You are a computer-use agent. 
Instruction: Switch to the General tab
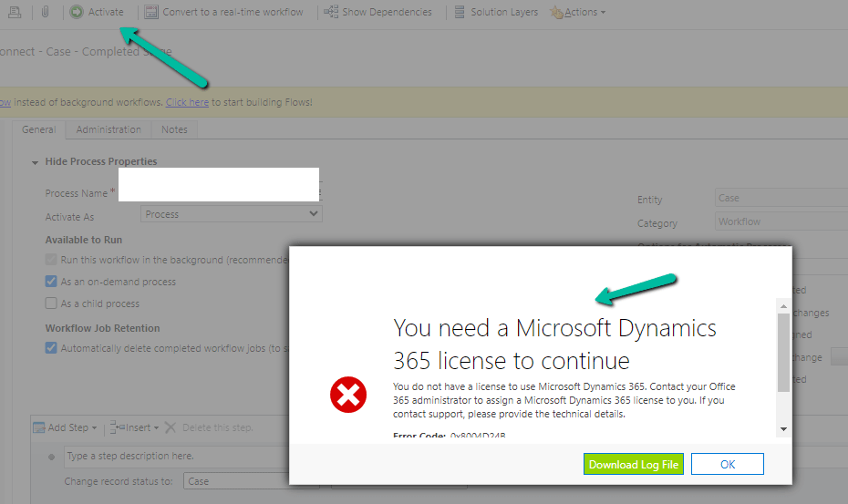(x=39, y=129)
